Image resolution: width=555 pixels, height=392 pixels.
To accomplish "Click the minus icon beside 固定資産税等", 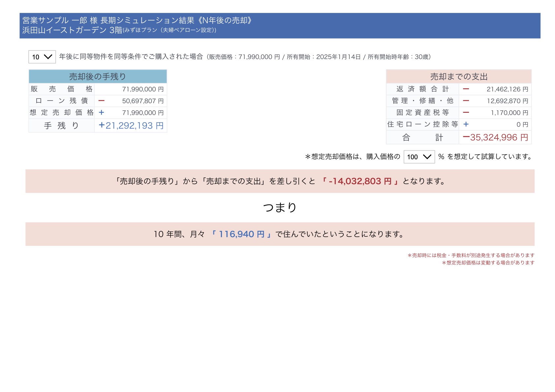I will 466,113.
